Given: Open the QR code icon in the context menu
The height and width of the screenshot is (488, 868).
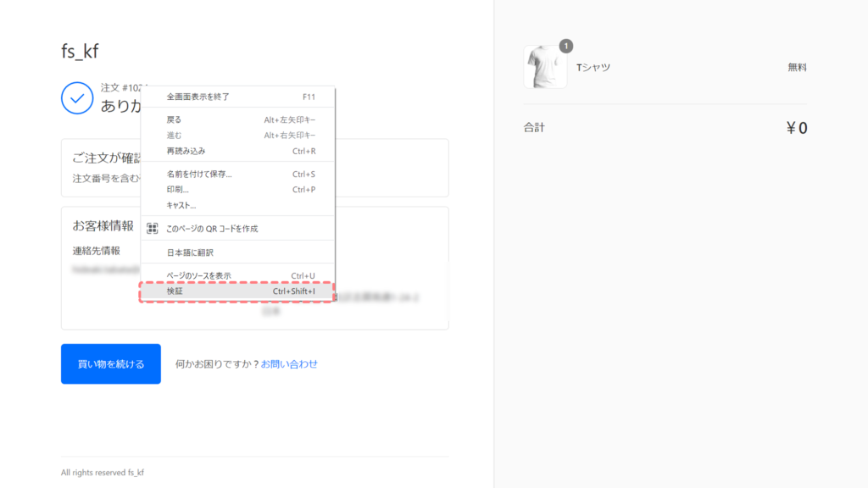Looking at the screenshot, I should [153, 229].
